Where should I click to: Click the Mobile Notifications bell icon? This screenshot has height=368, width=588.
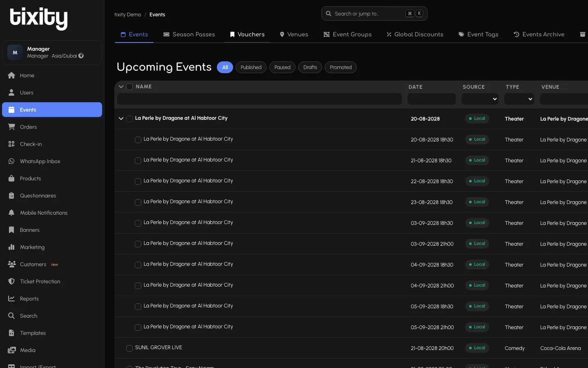[x=11, y=213]
